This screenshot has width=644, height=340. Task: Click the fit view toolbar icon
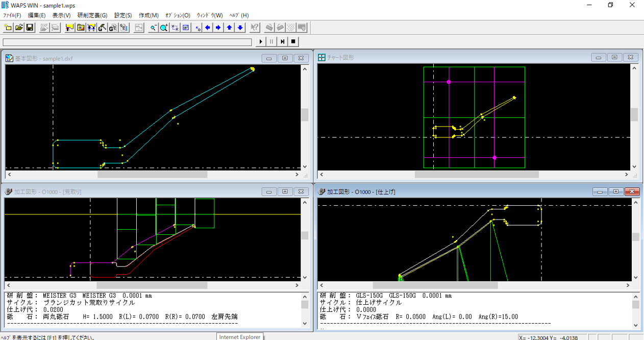click(x=186, y=28)
